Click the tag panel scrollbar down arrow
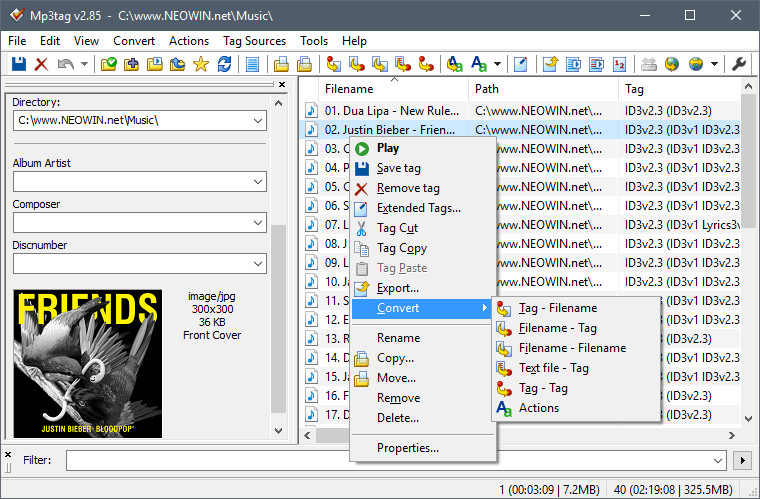Image resolution: width=760 pixels, height=499 pixels. pyautogui.click(x=278, y=430)
